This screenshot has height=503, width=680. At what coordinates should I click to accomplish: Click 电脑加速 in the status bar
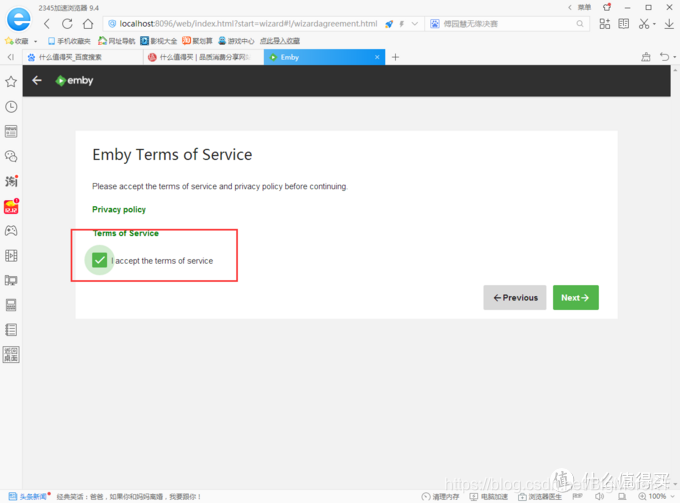coord(489,496)
